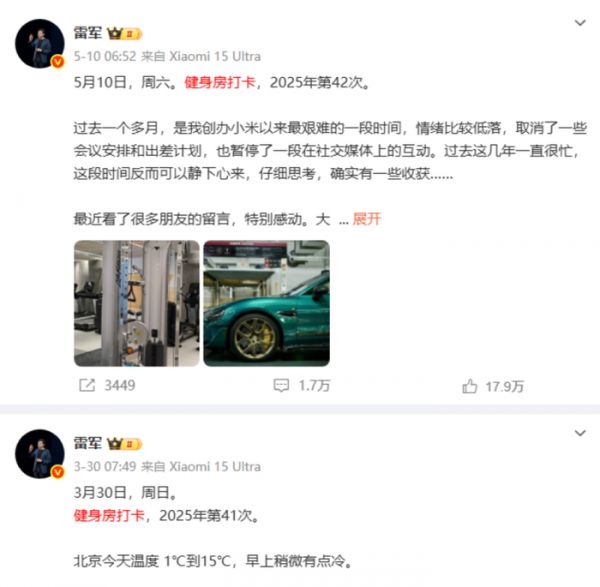The height and width of the screenshot is (587, 600).
Task: Open 雷军 avatar on the first post
Action: pyautogui.click(x=40, y=44)
